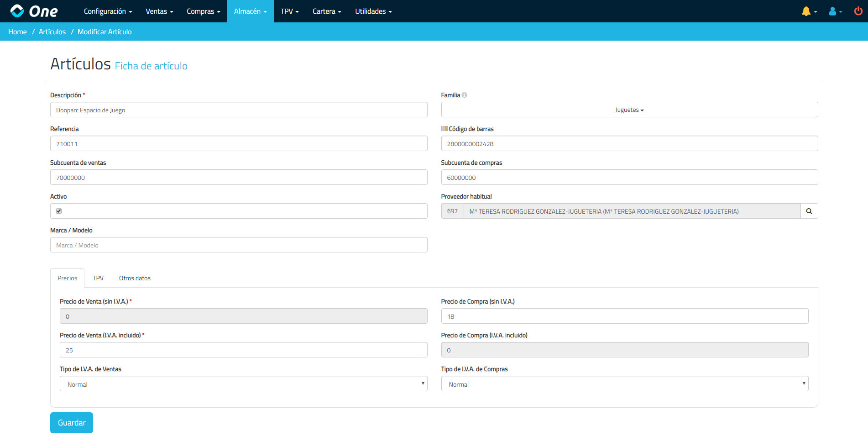Open the notifications bell icon
Viewport: 868px width, 441px height.
[806, 11]
